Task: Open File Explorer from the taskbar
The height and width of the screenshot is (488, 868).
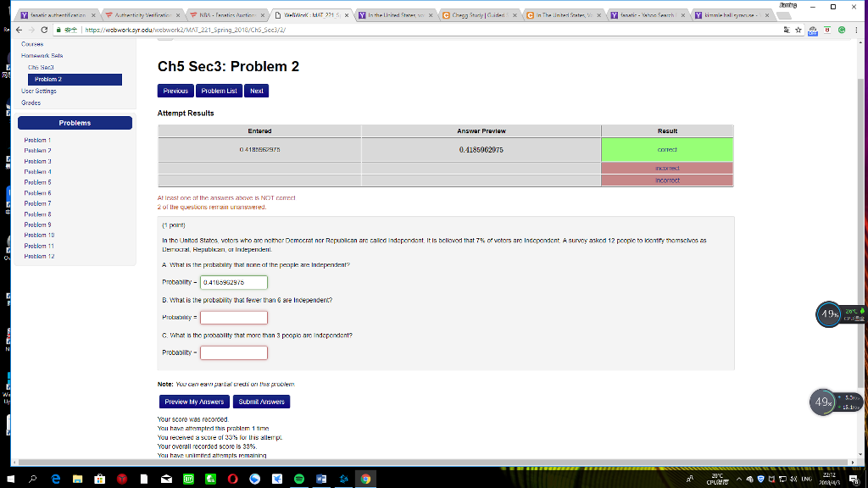Action: coord(79,479)
